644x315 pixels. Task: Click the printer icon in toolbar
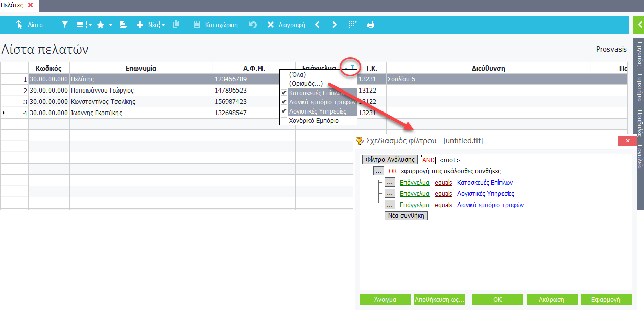pyautogui.click(x=371, y=25)
